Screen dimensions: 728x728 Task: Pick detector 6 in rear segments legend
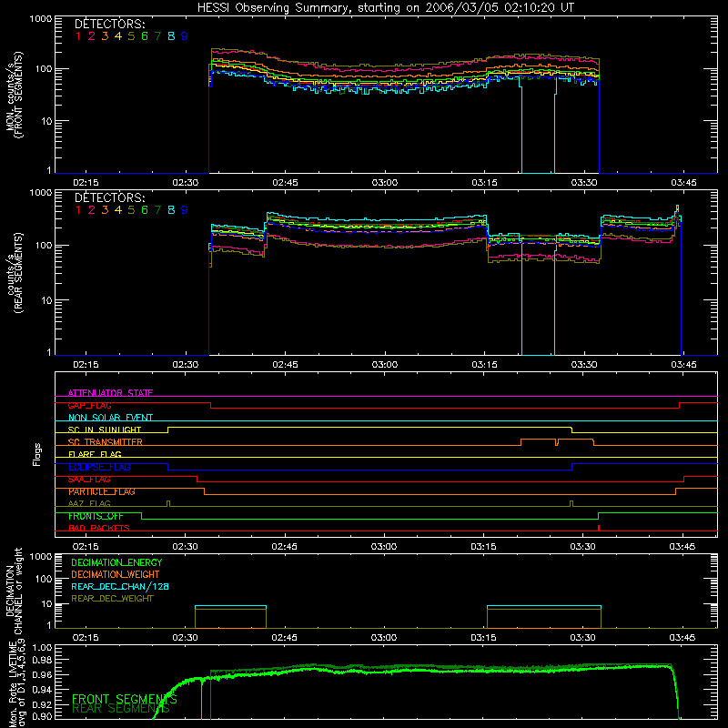click(145, 210)
